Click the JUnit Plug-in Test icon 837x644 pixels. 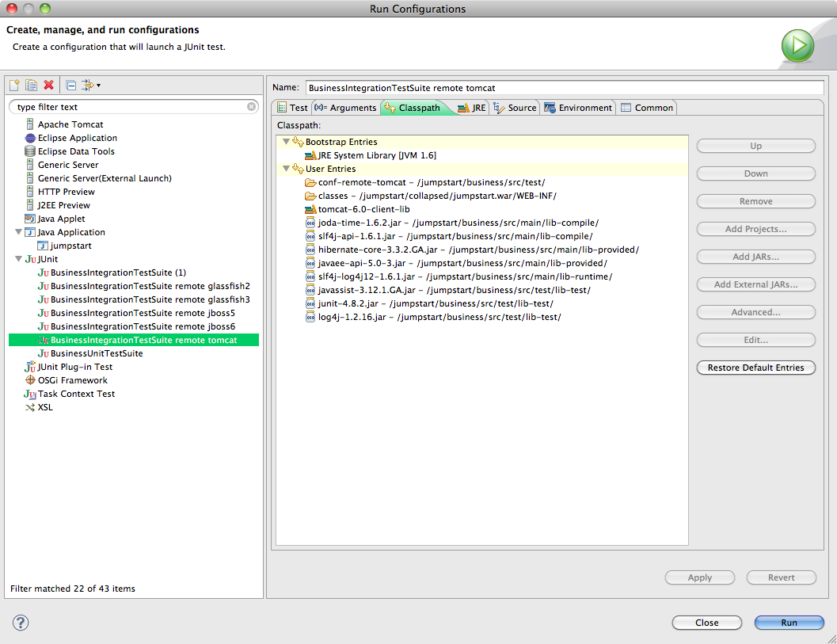click(30, 367)
